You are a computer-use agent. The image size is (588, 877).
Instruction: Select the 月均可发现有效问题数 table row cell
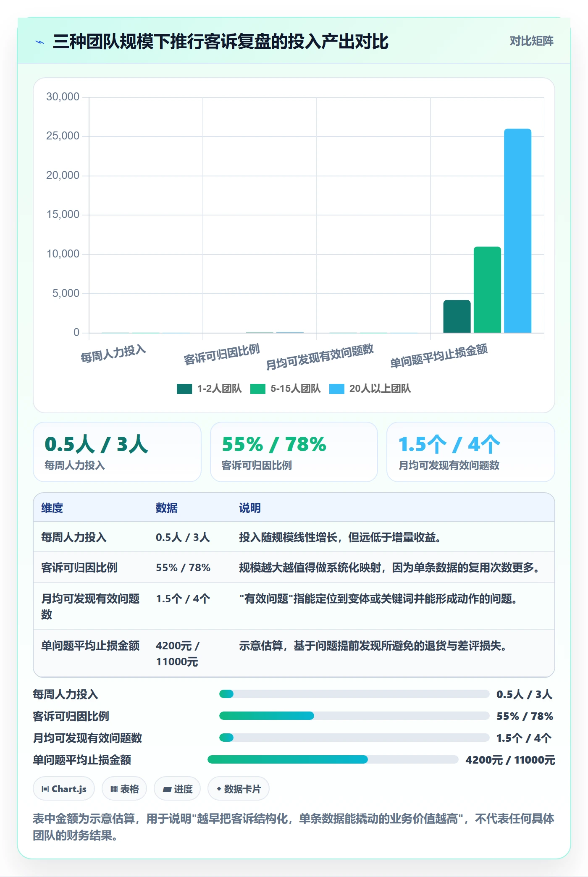coord(90,606)
